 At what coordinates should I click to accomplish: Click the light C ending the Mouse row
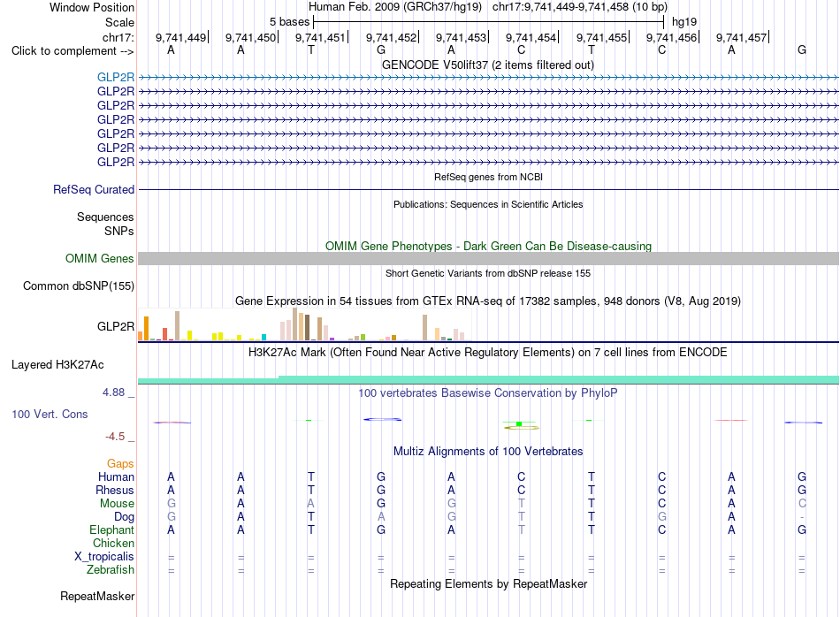coord(801,504)
